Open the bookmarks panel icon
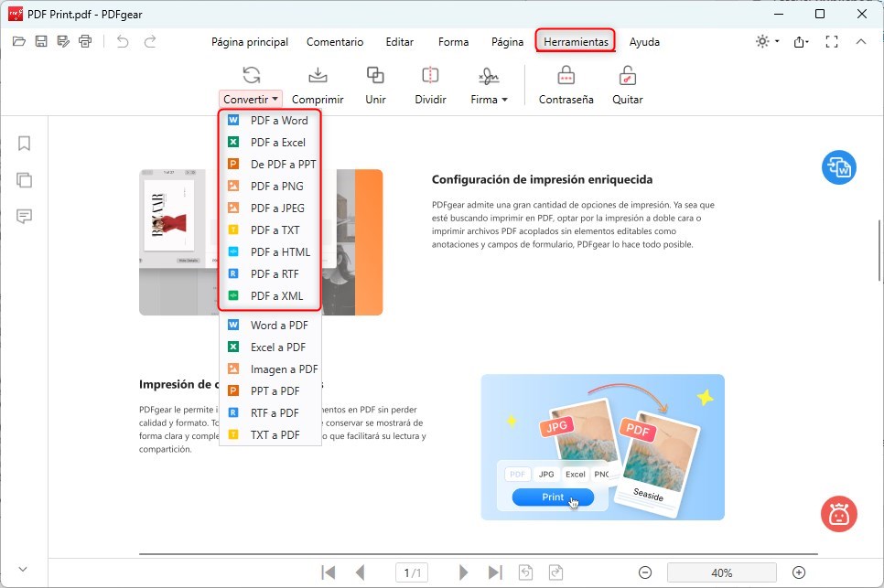This screenshot has height=588, width=884. [24, 144]
